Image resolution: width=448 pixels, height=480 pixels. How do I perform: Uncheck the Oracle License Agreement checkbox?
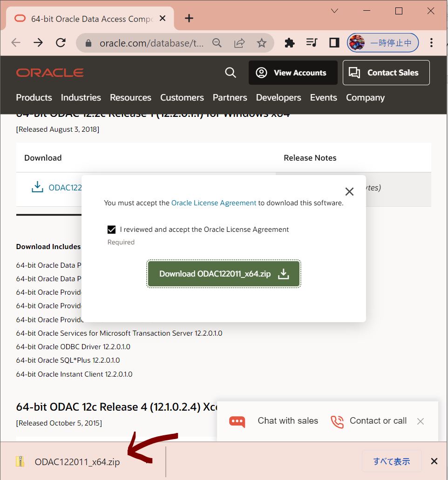click(x=111, y=230)
